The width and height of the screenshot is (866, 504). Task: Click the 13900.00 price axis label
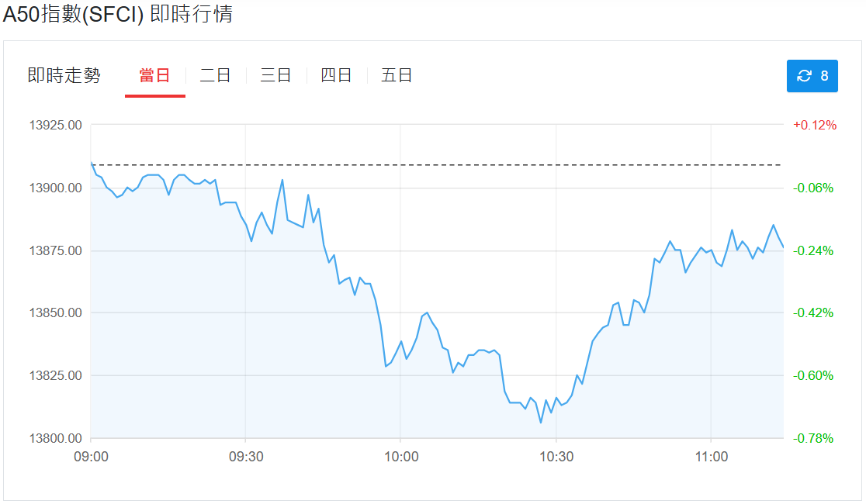click(x=55, y=188)
